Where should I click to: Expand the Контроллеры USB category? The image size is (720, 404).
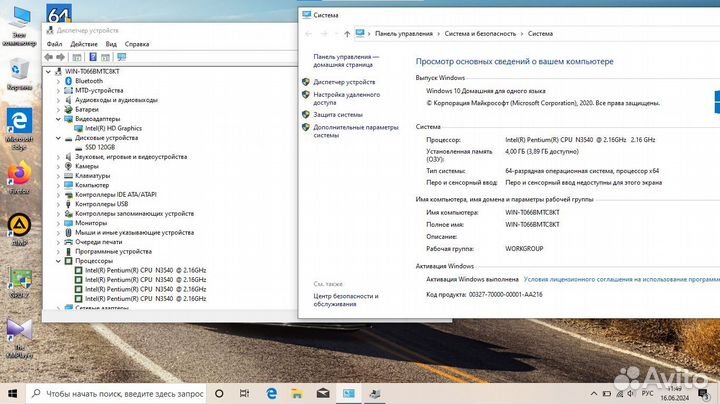(x=58, y=204)
